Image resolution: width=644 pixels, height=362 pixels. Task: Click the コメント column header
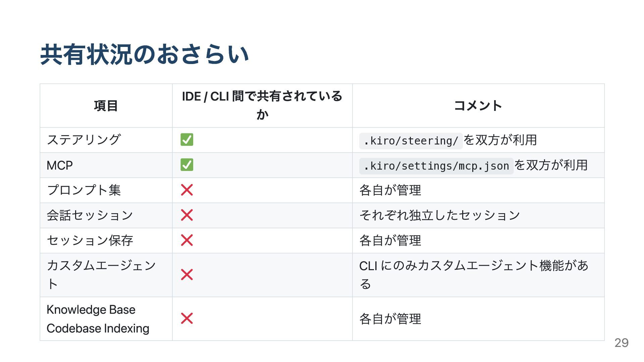click(478, 106)
